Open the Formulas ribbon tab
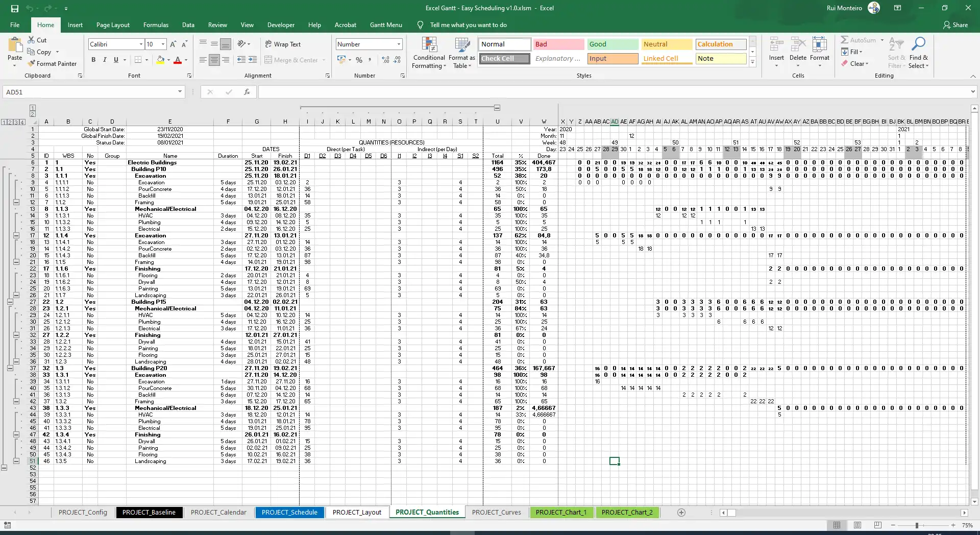The width and height of the screenshot is (980, 535). [x=156, y=25]
